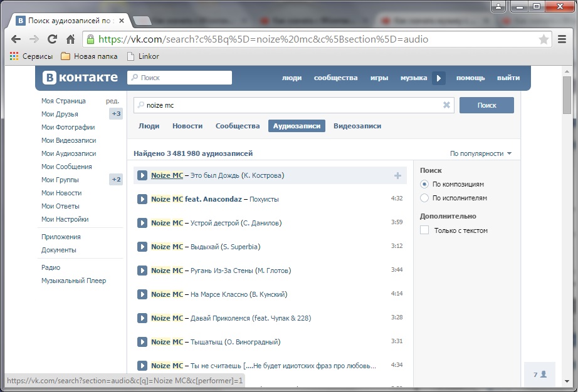The image size is (578, 392).
Task: Open the new tab button
Action: (142, 21)
